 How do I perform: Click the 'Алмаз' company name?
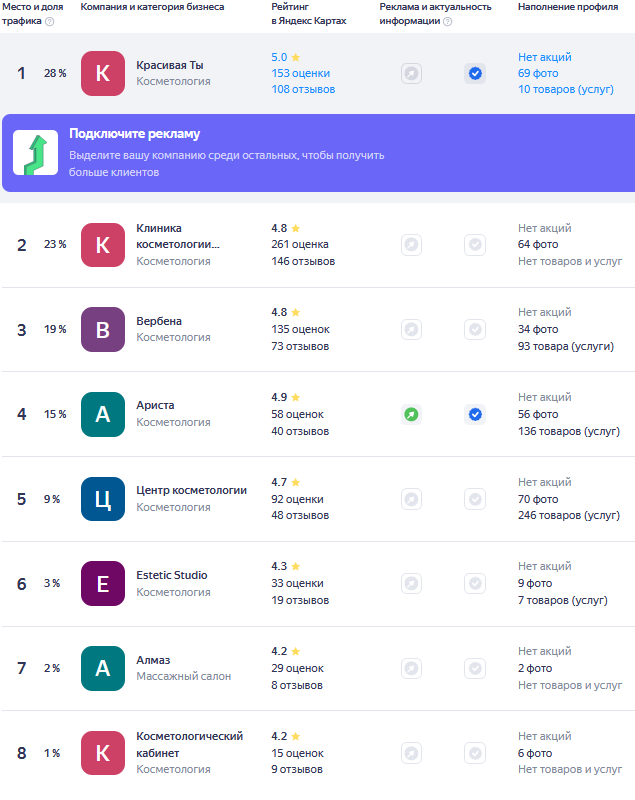coord(153,660)
